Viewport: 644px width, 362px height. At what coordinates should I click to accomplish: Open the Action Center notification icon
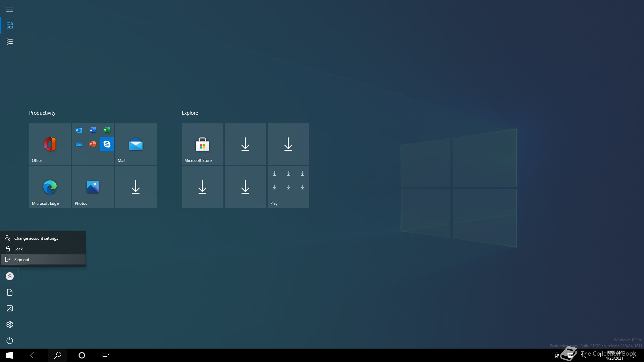633,355
